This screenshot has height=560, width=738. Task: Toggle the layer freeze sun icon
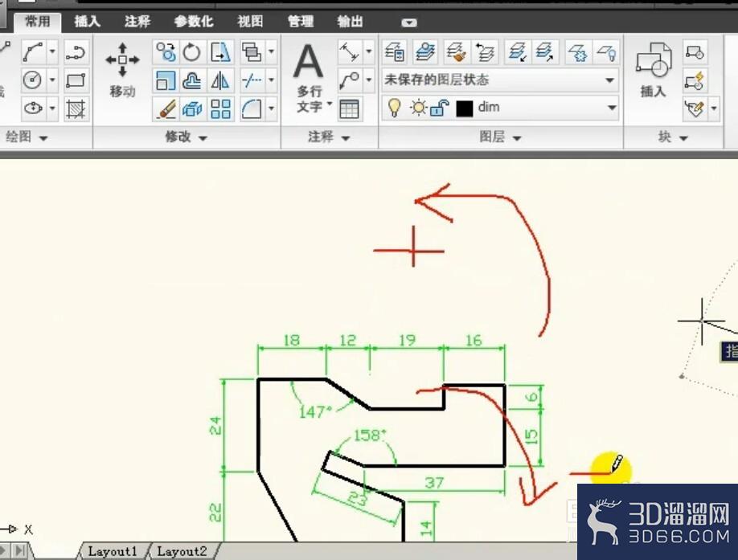(417, 108)
